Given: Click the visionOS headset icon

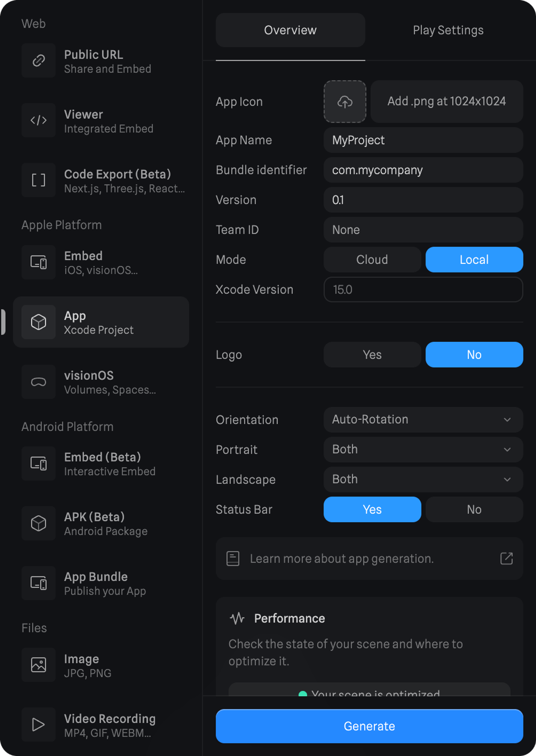Looking at the screenshot, I should (39, 382).
